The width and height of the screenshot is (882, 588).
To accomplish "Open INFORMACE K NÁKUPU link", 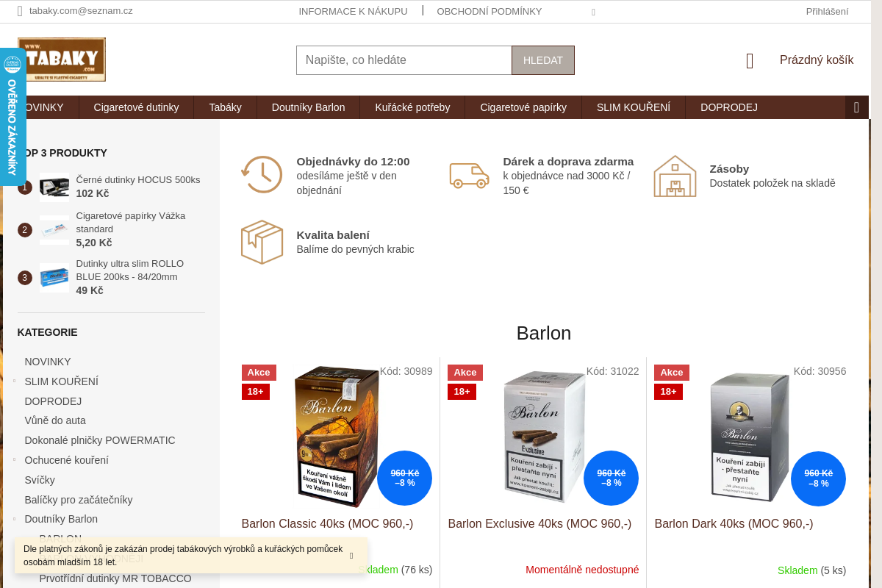I will point(353,11).
